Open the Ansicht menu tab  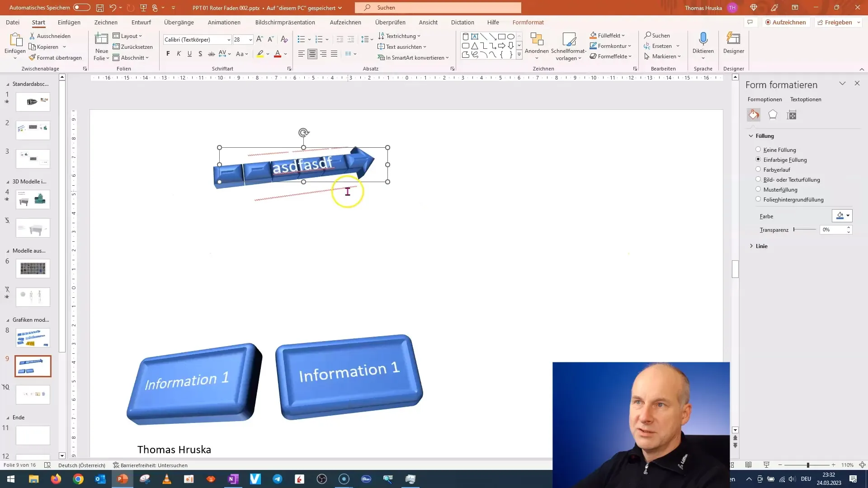(x=428, y=22)
